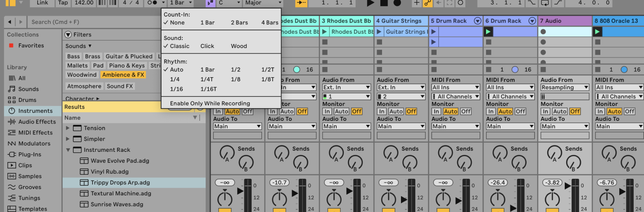Open Audio From dropdown on 3 Rhodes Dust Bb
The height and width of the screenshot is (212, 644).
(347, 88)
